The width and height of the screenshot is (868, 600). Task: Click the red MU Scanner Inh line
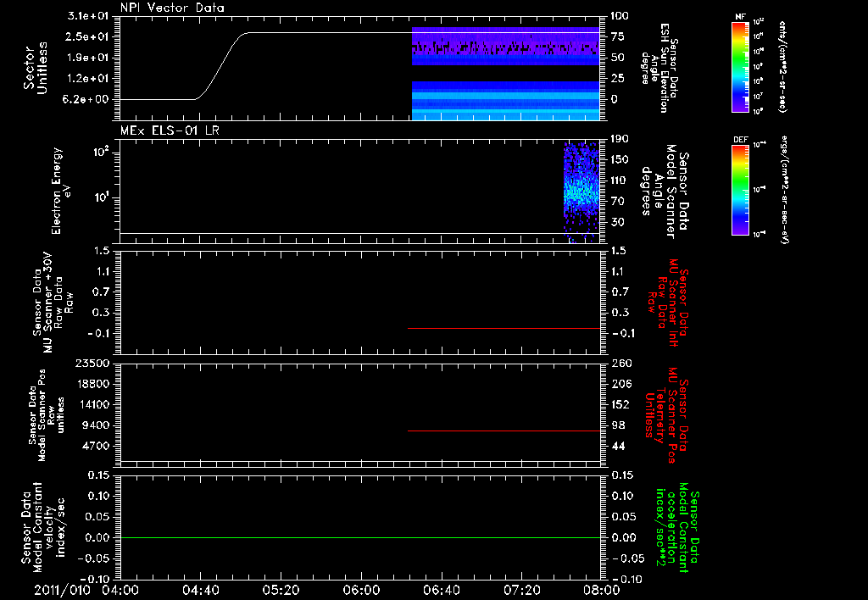point(504,328)
